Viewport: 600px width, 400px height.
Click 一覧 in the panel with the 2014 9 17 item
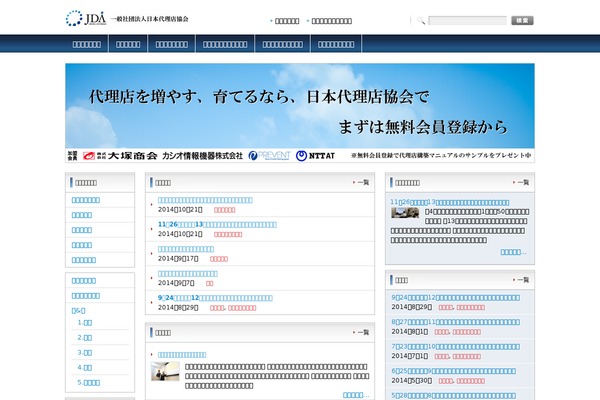[x=363, y=183]
